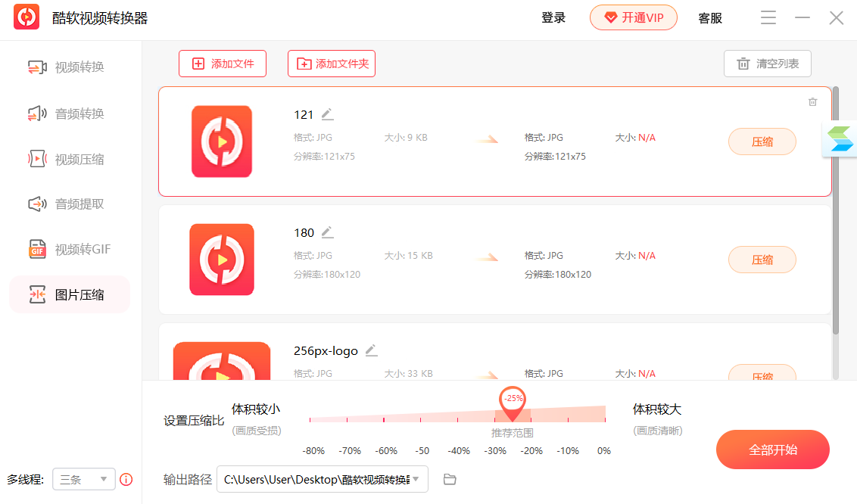This screenshot has width=857, height=504.
Task: Open the hamburger menu icon
Action: pos(768,17)
